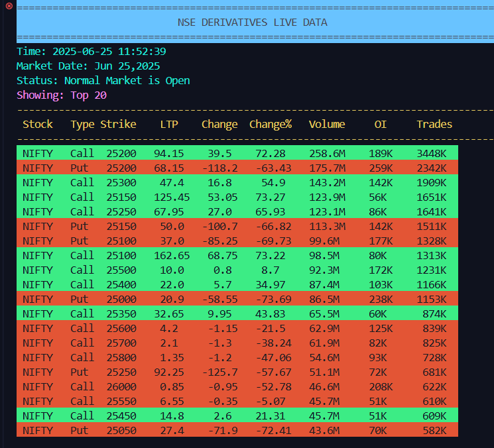
Task: Click OI value 259K
Action: pos(381,168)
